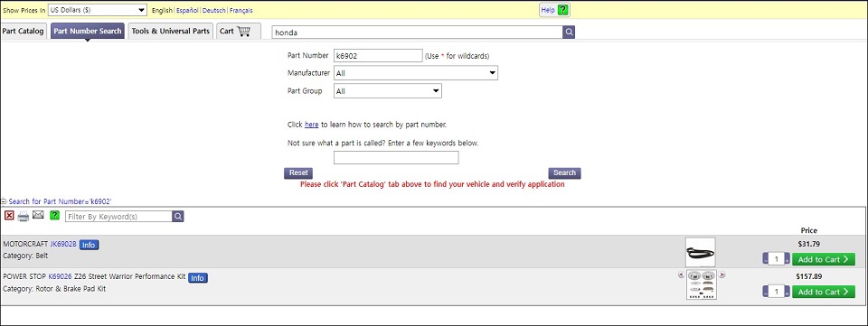
Task: Select the $31.79 price text
Action: (x=808, y=244)
